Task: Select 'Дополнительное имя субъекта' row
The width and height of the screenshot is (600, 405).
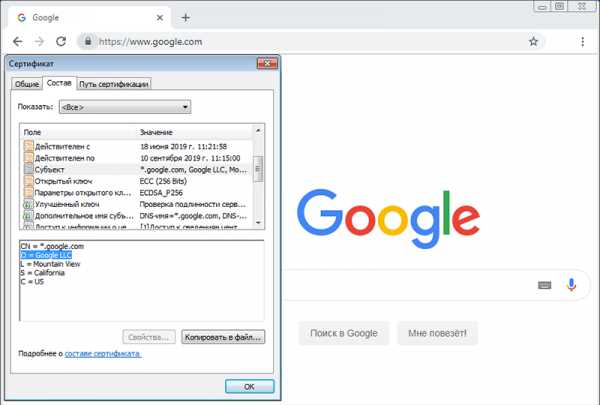Action: tap(136, 216)
